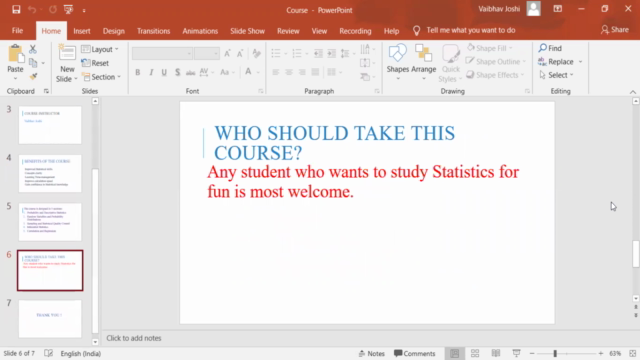Launch Slide Show from status bar icon
This screenshot has width=640, height=360.
516,353
